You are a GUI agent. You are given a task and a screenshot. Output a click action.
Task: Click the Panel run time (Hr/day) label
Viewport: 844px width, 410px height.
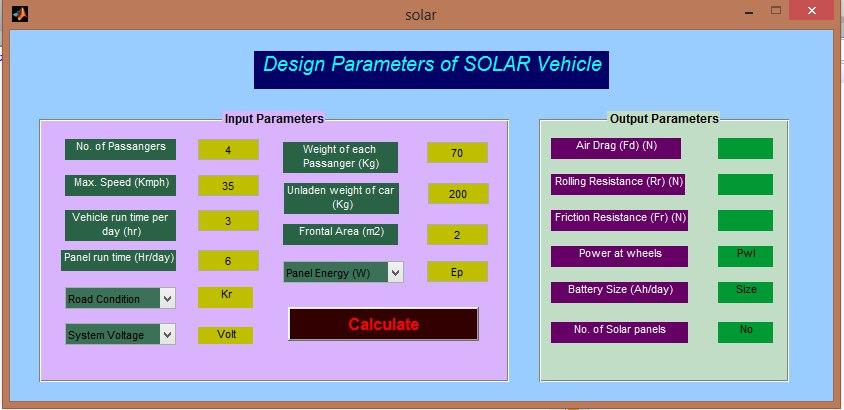pyautogui.click(x=118, y=260)
